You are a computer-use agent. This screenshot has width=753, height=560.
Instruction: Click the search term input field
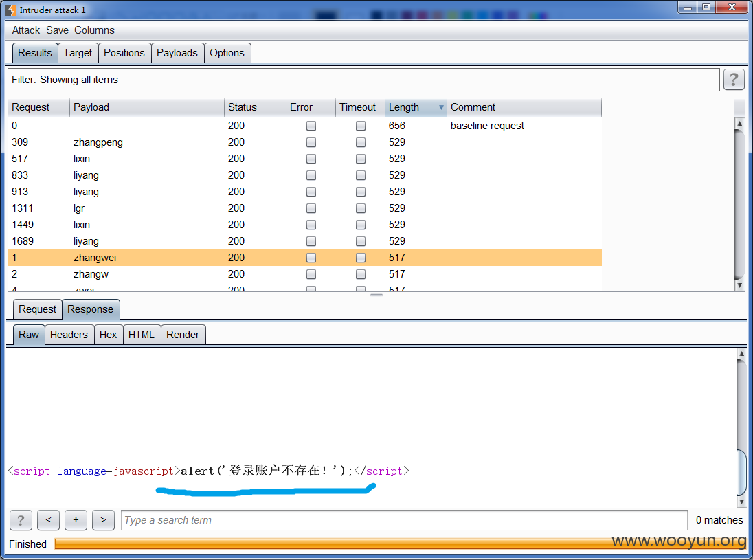tap(405, 520)
